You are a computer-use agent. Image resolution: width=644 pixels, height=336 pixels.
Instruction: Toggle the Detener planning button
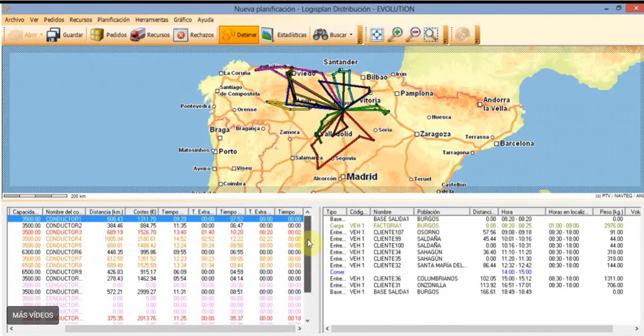(239, 35)
